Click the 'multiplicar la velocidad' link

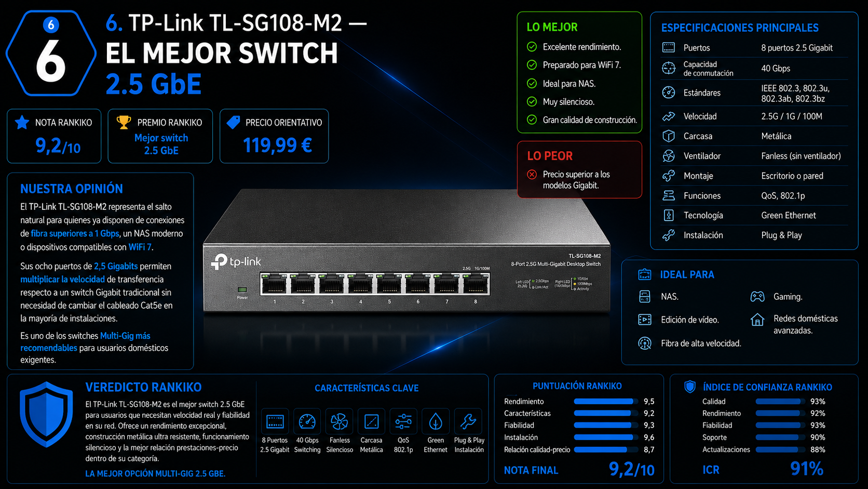point(62,279)
